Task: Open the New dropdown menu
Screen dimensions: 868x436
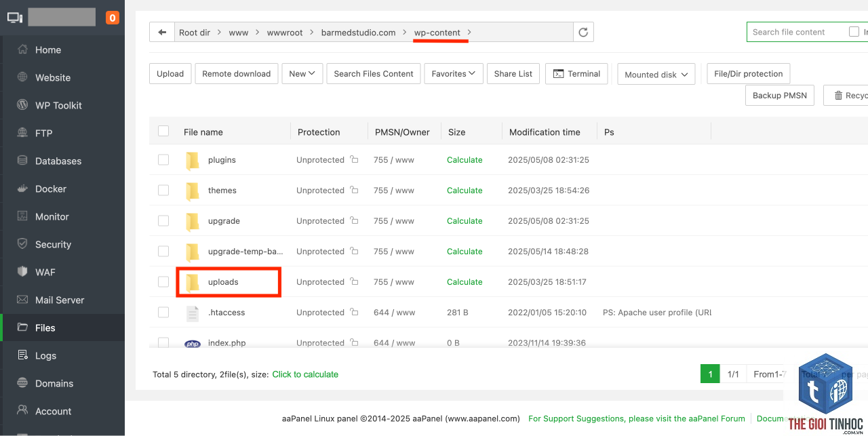Action: [302, 74]
